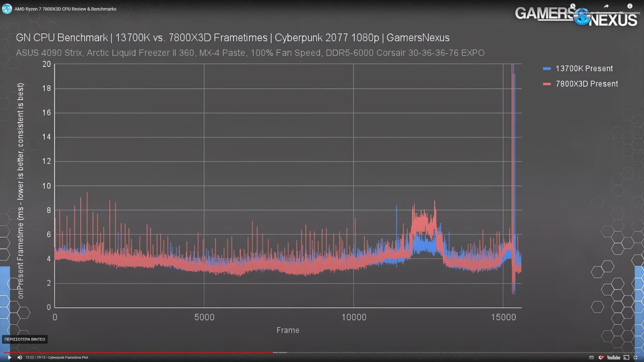Mute the video volume
Image resolution: width=644 pixels, height=362 pixels.
pos(20,358)
